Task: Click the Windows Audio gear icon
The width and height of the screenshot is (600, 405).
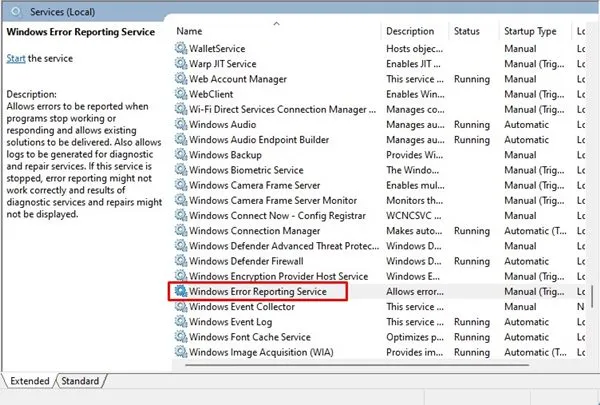Action: pos(181,124)
